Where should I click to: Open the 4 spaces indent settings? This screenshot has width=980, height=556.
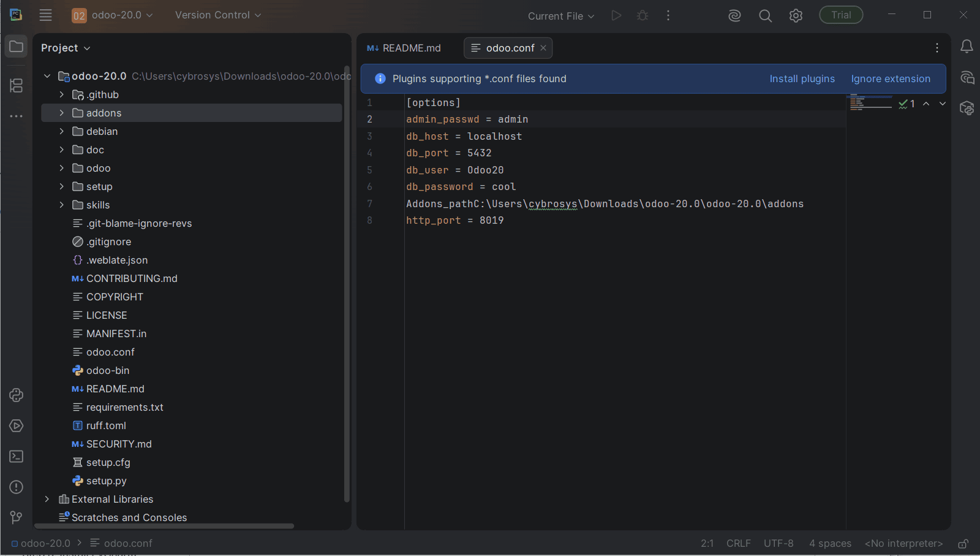point(830,544)
